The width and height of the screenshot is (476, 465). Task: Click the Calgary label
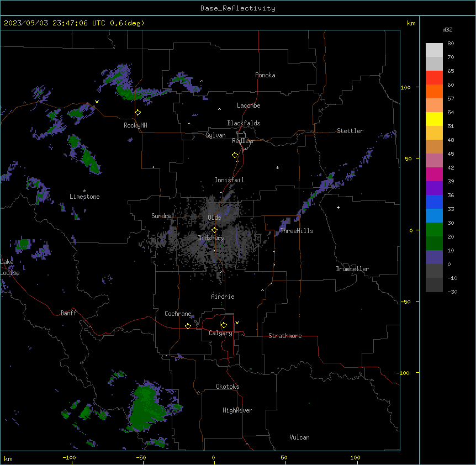(x=220, y=333)
